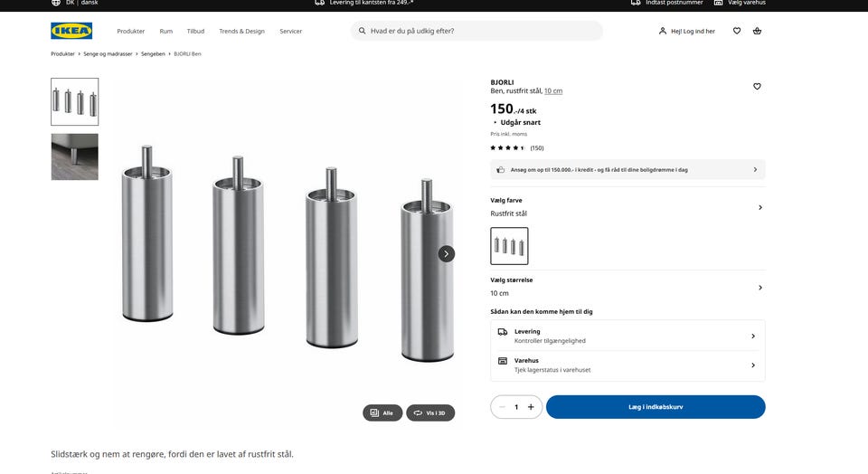Open the favorites heart icon in header

pyautogui.click(x=737, y=31)
